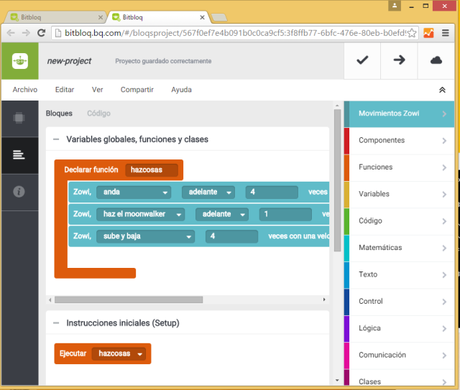The width and height of the screenshot is (460, 390).
Task: Switch to the Bloques tab
Action: coord(59,113)
